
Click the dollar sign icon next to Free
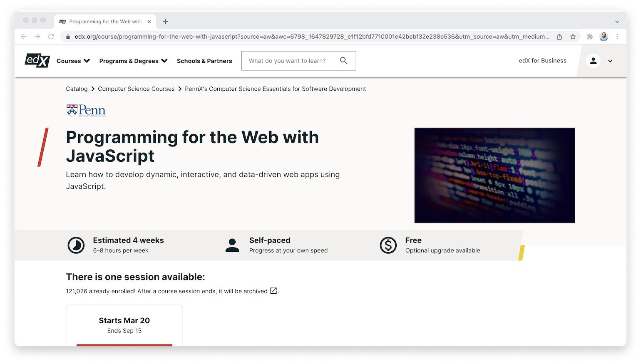388,245
